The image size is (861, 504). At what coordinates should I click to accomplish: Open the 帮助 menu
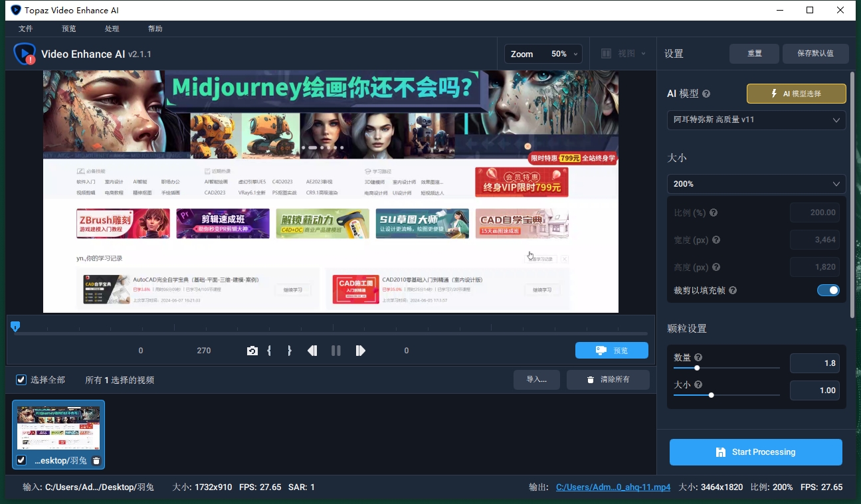(x=155, y=29)
